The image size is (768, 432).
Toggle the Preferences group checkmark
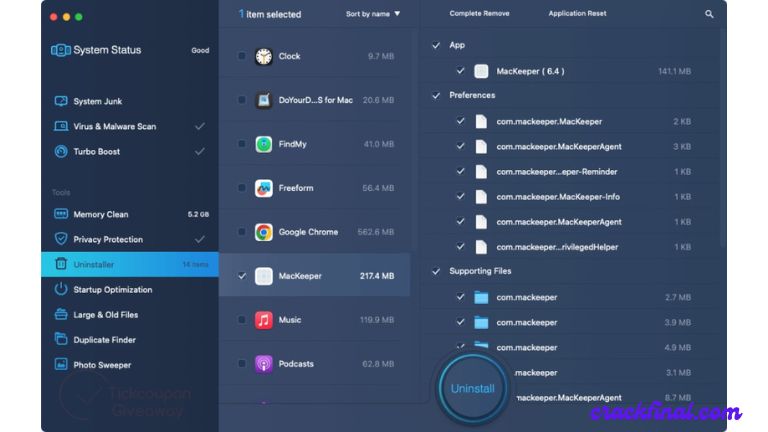436,95
